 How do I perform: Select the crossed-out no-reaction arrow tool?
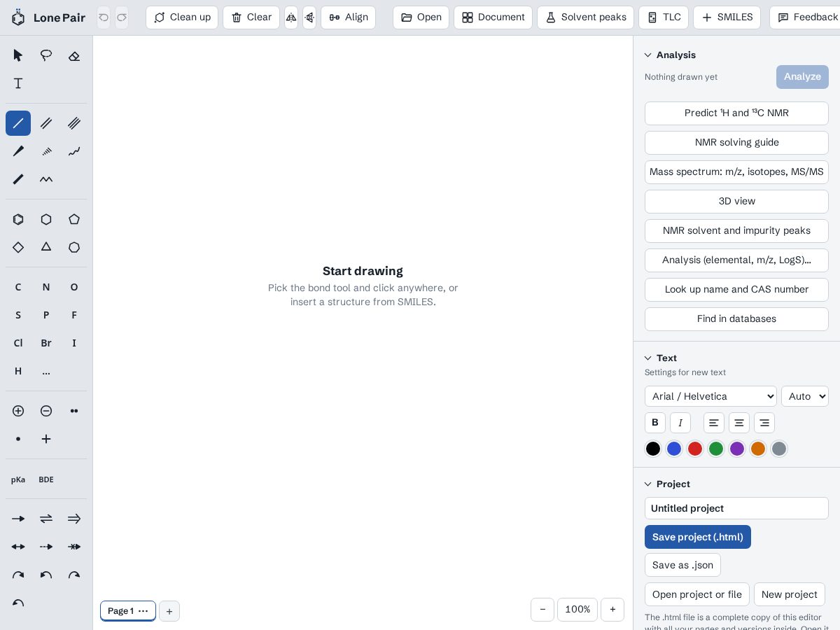(74, 547)
